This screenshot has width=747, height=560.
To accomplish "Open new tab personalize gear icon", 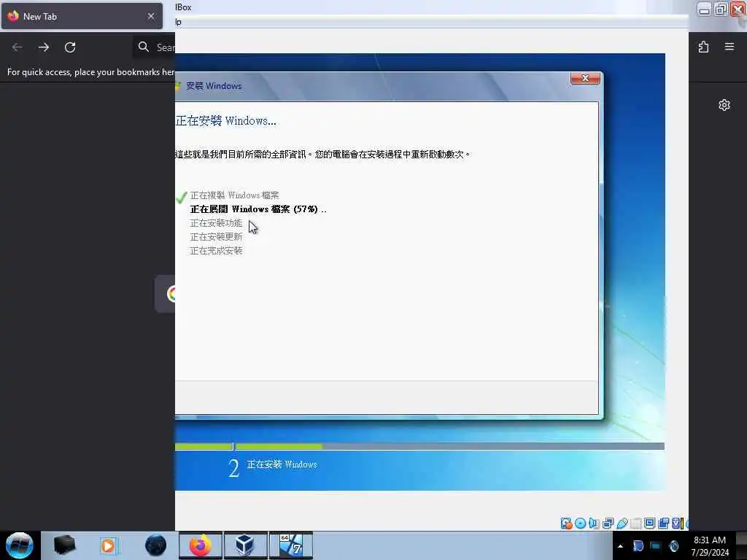I will tap(724, 105).
